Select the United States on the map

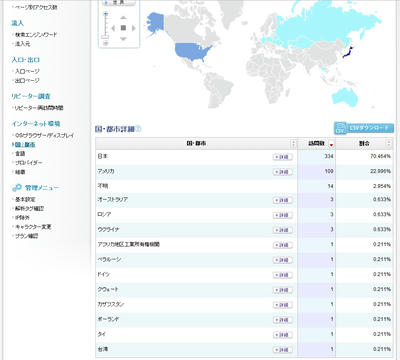193,51
